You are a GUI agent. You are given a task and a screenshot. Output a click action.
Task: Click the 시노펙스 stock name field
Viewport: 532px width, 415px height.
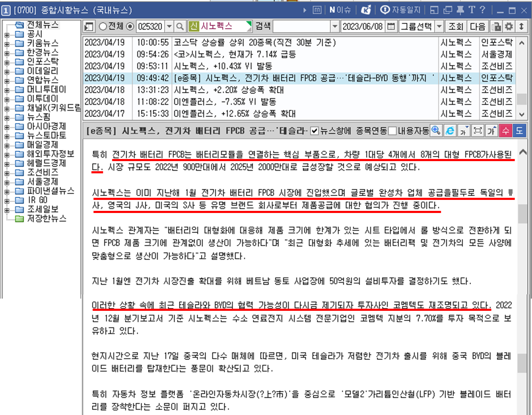pos(225,27)
